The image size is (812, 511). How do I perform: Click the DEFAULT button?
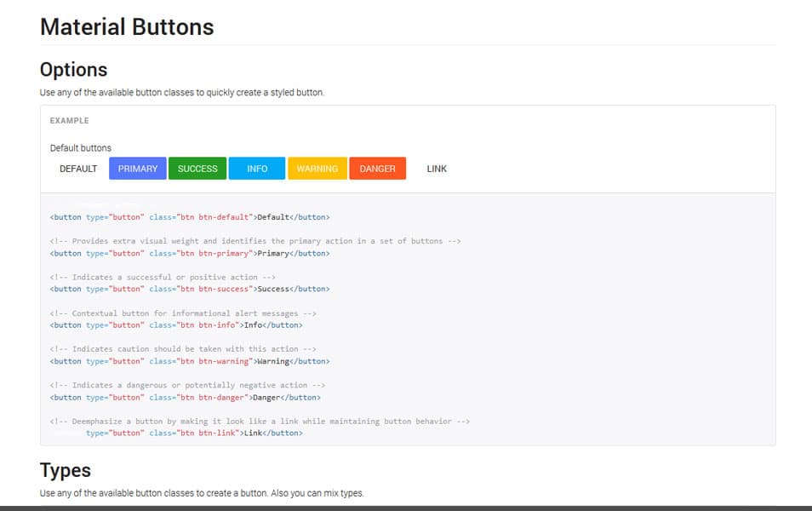pos(77,168)
